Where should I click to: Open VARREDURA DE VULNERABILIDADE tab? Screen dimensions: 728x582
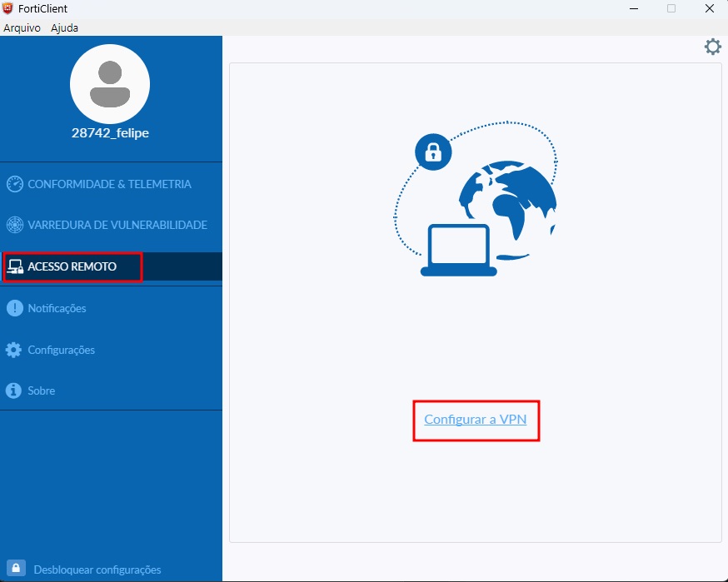[x=111, y=225]
